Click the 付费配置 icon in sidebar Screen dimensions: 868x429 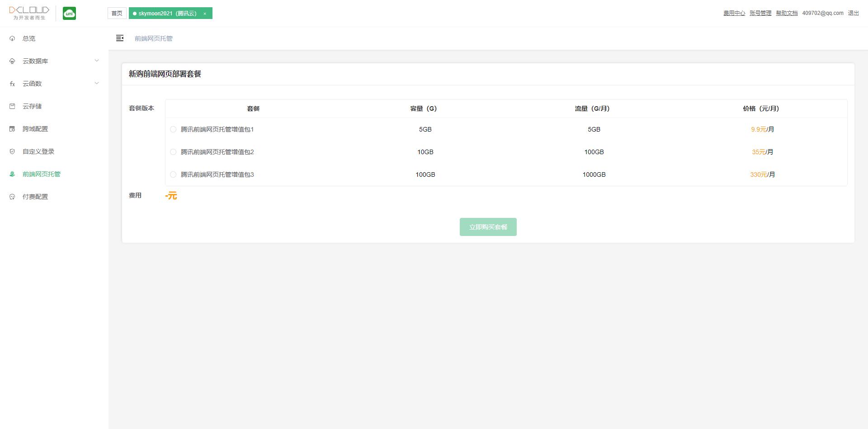pos(12,197)
